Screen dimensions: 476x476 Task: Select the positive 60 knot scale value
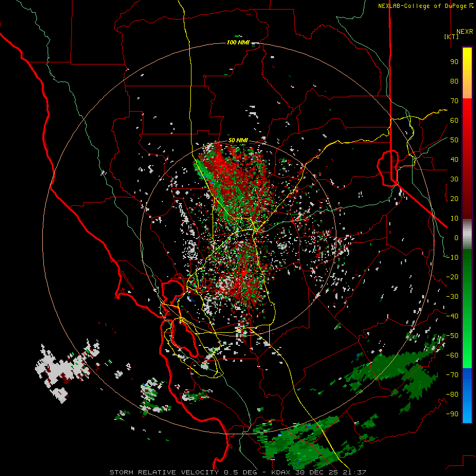[x=454, y=120]
